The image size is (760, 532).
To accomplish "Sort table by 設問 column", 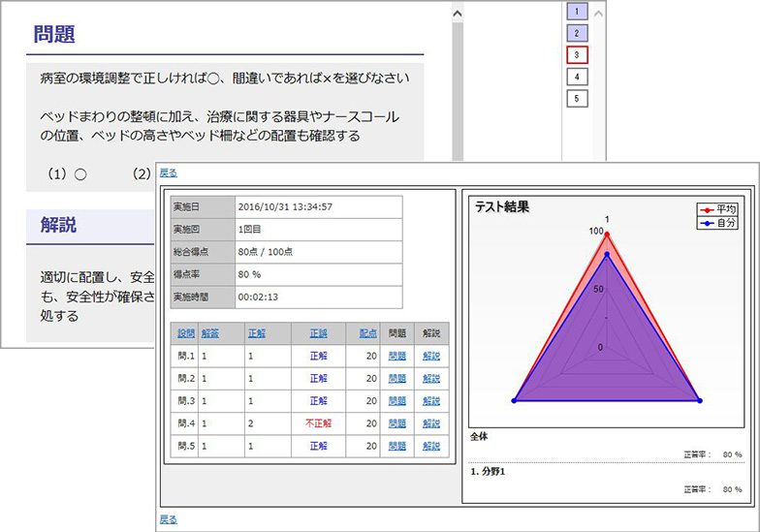I will pos(186,333).
